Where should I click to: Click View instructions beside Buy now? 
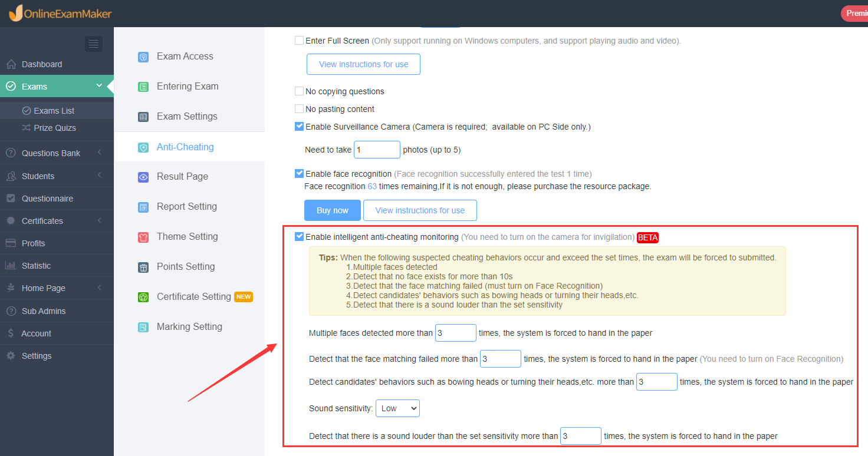(420, 210)
